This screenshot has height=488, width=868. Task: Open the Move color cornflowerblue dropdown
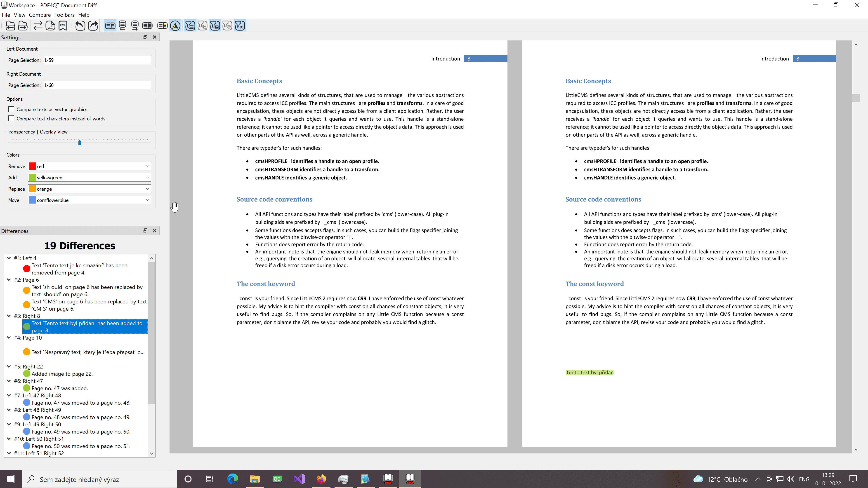(89, 200)
